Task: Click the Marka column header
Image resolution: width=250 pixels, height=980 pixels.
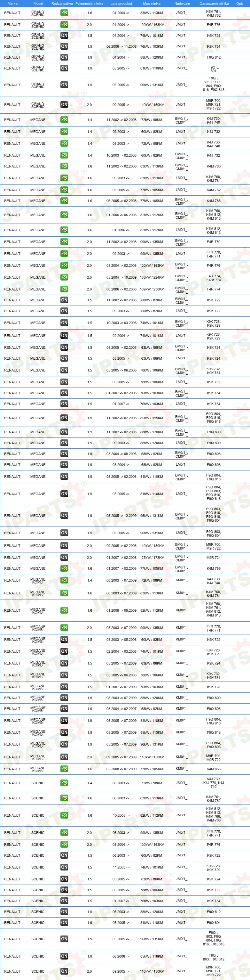Action: tap(12, 4)
